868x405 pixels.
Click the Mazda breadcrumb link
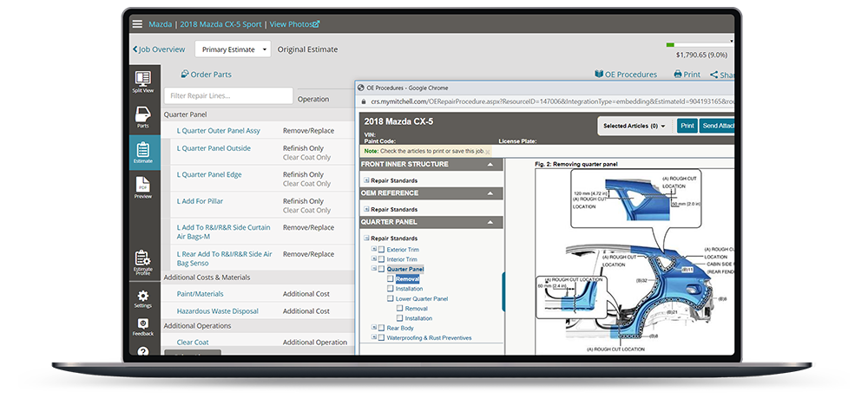pos(160,24)
